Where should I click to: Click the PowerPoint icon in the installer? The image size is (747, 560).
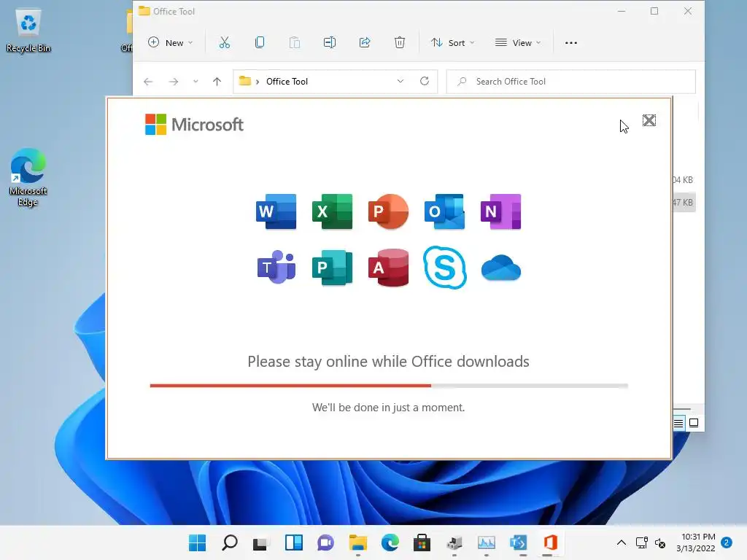click(388, 211)
